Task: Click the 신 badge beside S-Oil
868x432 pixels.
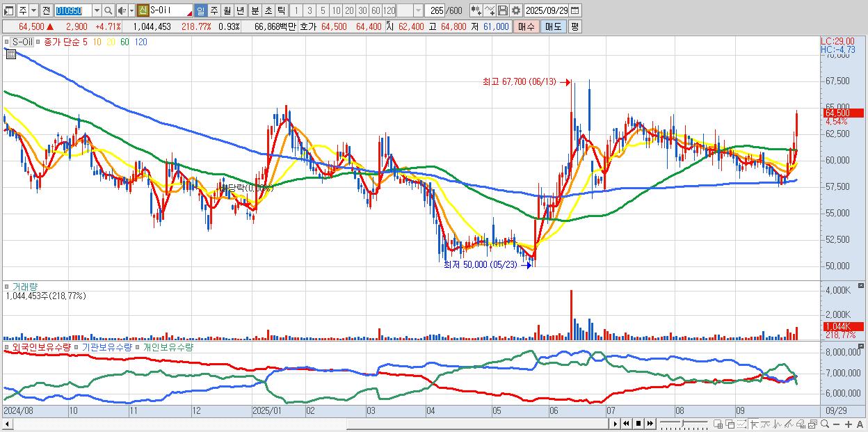Action: pos(143,10)
